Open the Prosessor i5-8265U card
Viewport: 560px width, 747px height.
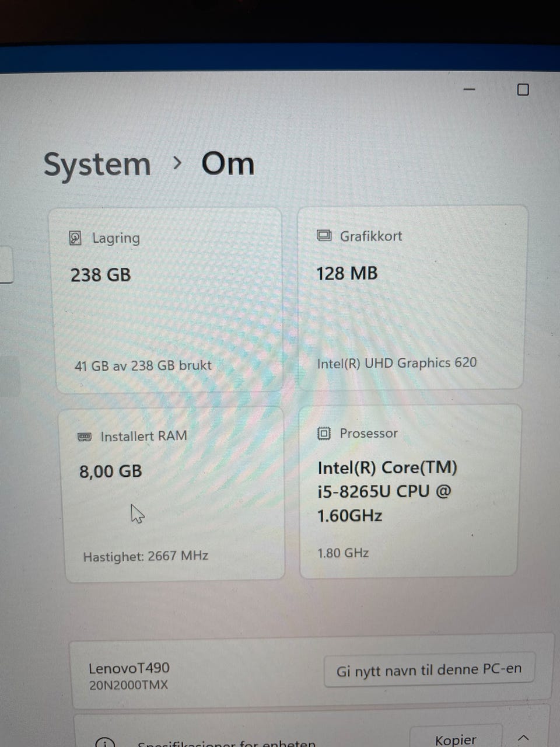point(409,491)
